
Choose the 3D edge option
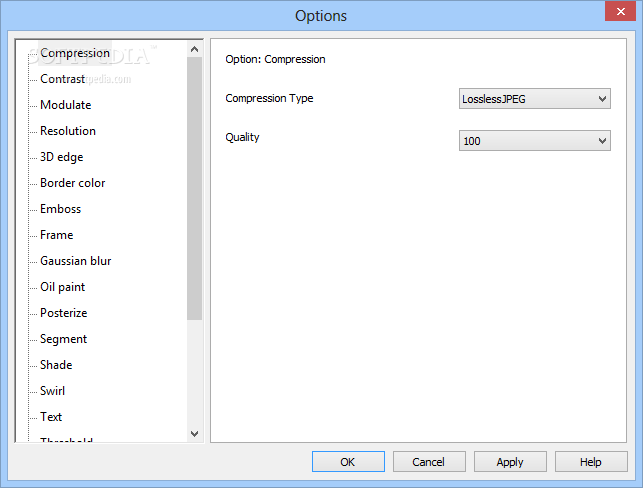pos(61,157)
